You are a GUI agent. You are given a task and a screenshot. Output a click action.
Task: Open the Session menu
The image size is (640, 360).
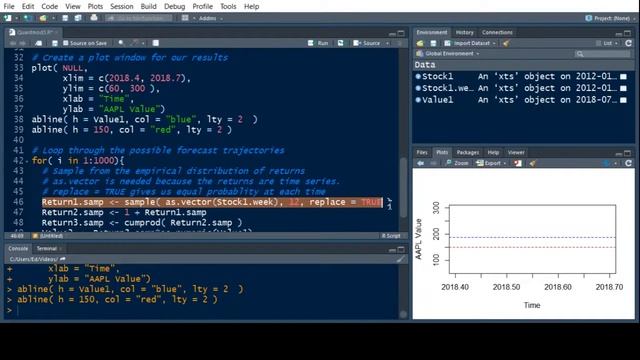coord(122,7)
